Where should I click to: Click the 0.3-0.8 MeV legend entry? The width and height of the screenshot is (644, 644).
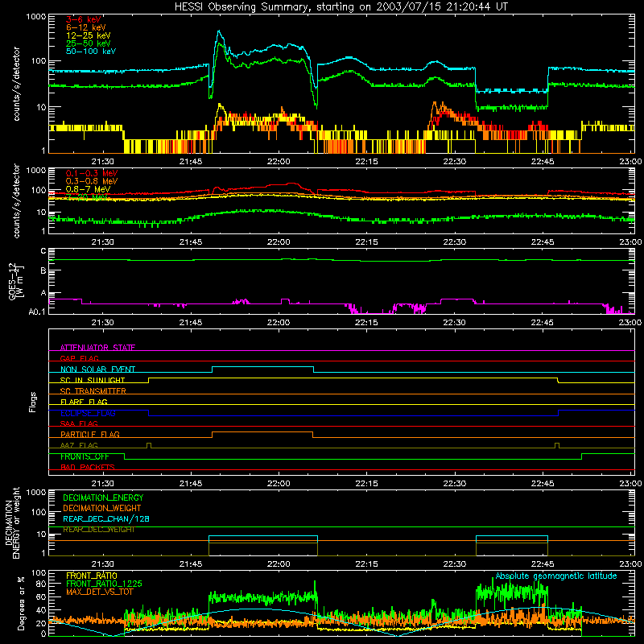(92, 181)
